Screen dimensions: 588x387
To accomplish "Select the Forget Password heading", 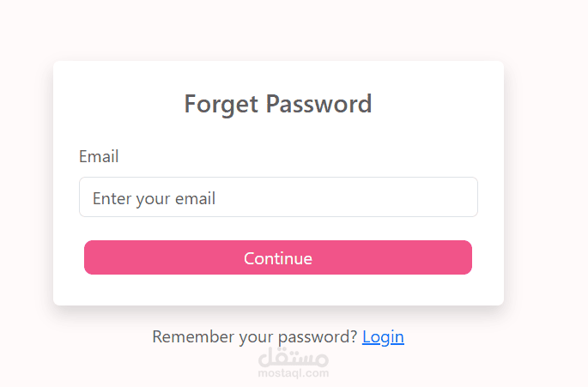I will (x=278, y=104).
